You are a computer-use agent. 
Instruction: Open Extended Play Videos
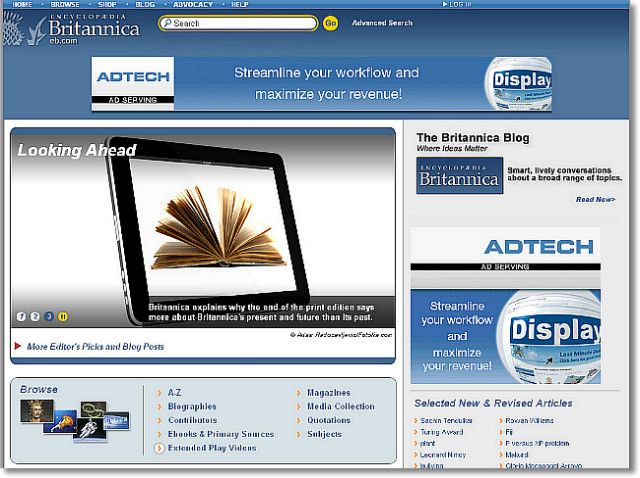[212, 448]
